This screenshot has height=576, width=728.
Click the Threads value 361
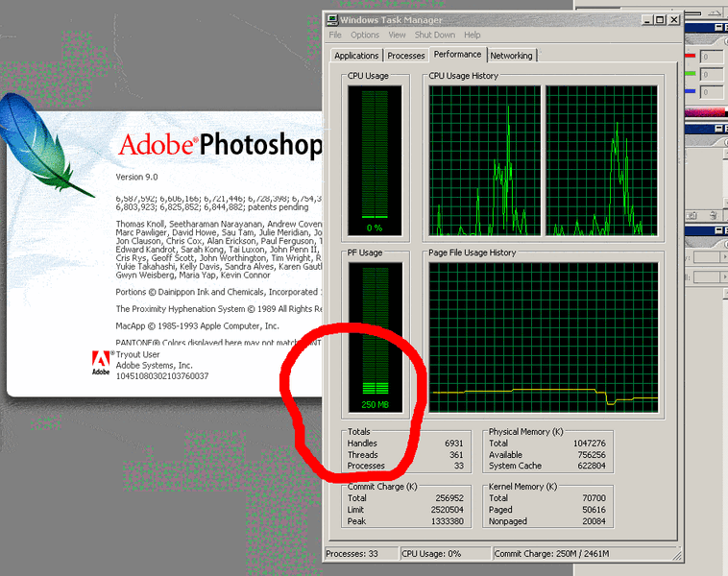pos(456,455)
